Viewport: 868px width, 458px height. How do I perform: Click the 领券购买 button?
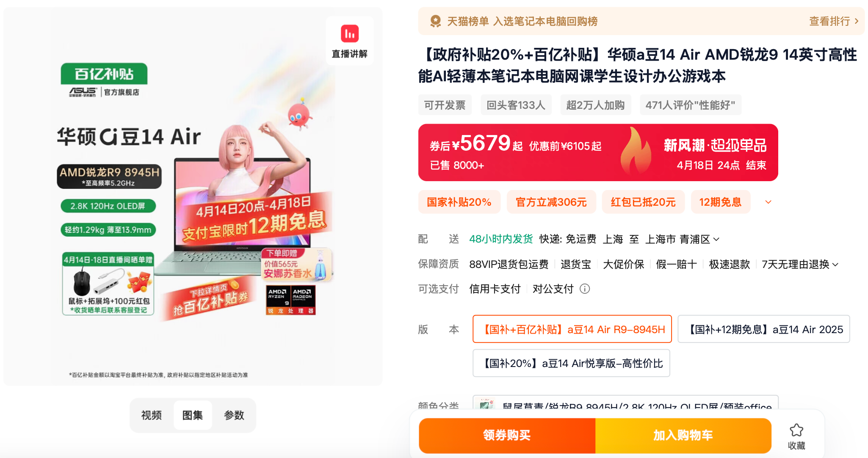coord(507,435)
